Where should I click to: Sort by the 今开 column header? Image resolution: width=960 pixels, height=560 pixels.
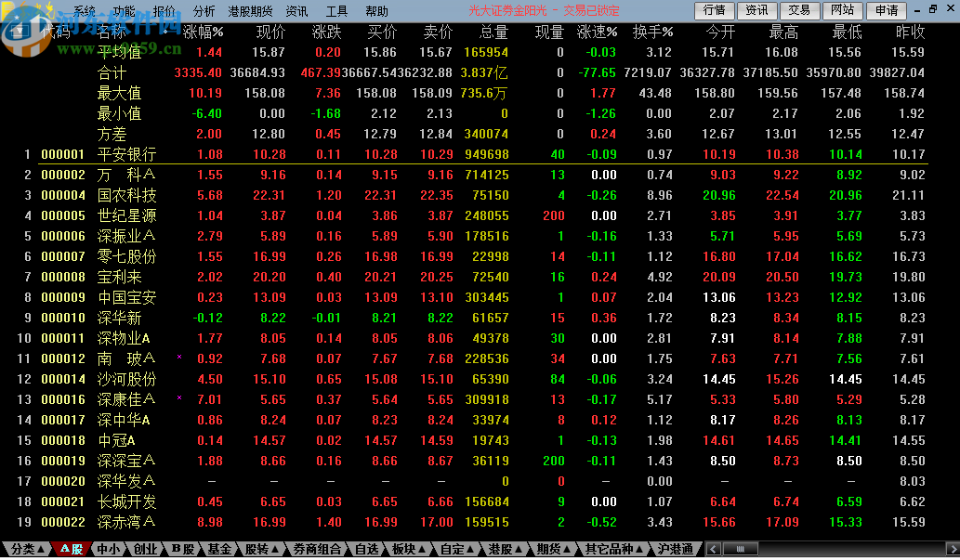pyautogui.click(x=720, y=32)
